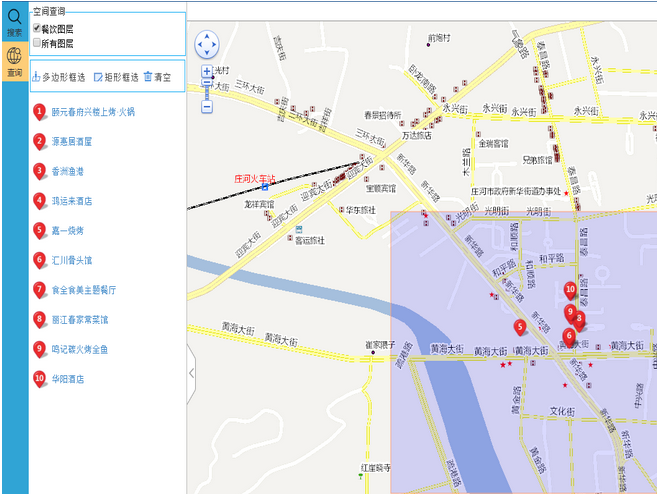
Task: Click the 客运旅社 map label
Action: 310,241
